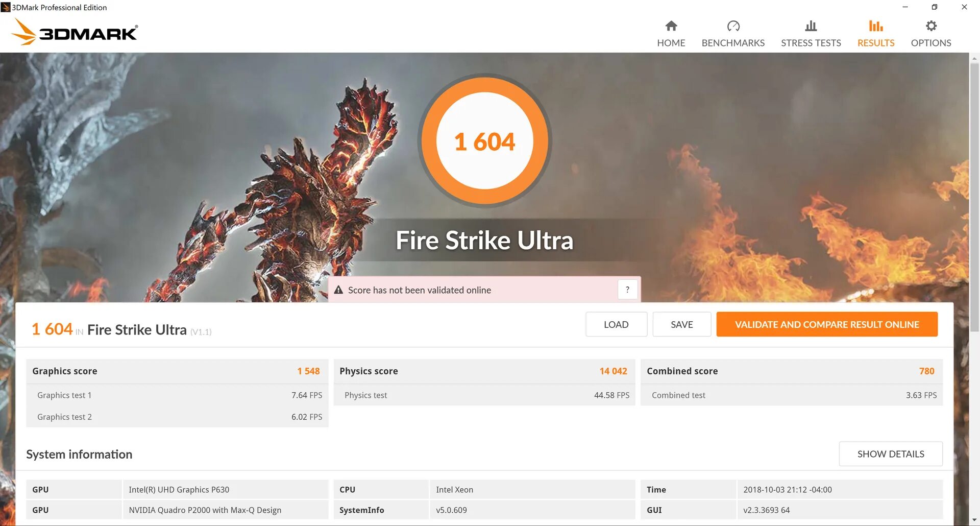Click the 7.64 FPS value
This screenshot has height=526, width=980.
(307, 395)
